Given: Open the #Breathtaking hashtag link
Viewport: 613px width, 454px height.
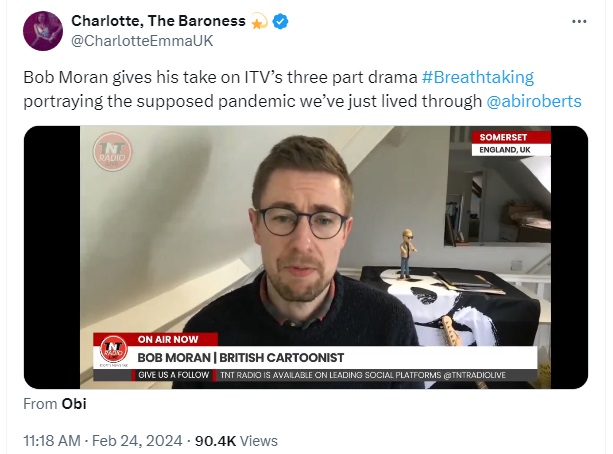Looking at the screenshot, I should coord(478,77).
